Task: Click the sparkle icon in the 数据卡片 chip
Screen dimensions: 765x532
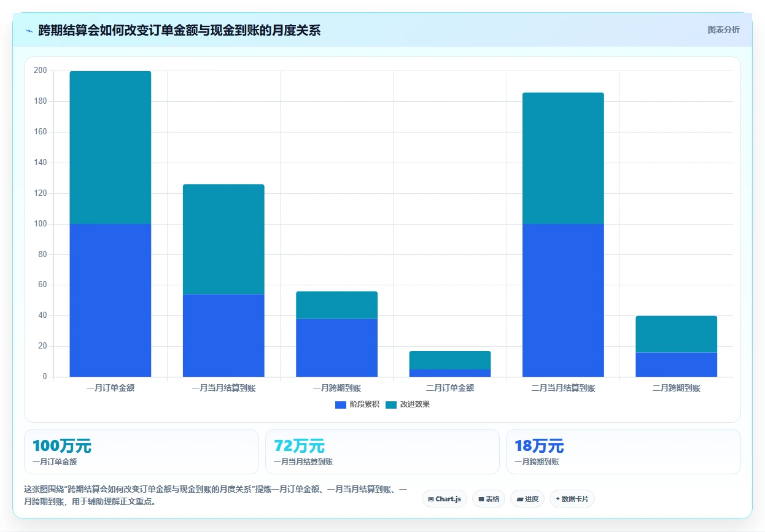Action: tap(557, 499)
